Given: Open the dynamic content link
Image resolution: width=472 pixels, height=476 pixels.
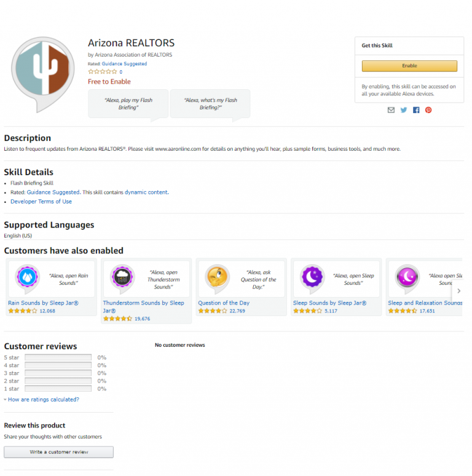Looking at the screenshot, I should [146, 192].
